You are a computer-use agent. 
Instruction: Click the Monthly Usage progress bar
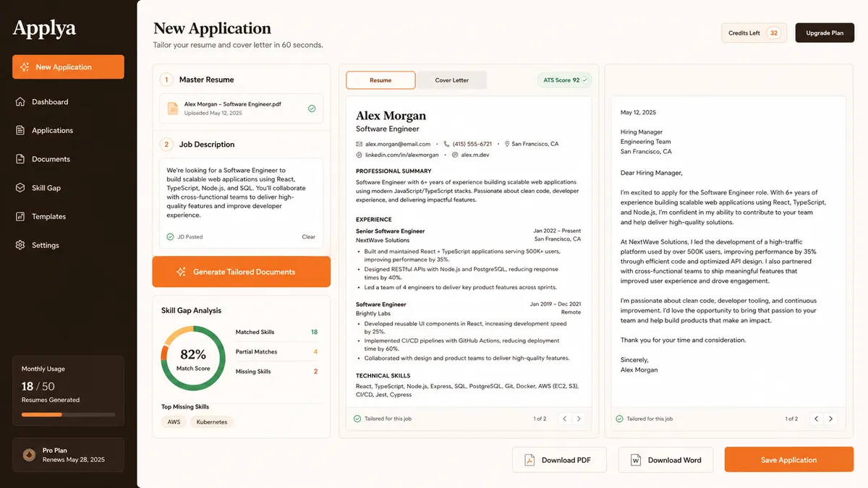click(x=68, y=414)
